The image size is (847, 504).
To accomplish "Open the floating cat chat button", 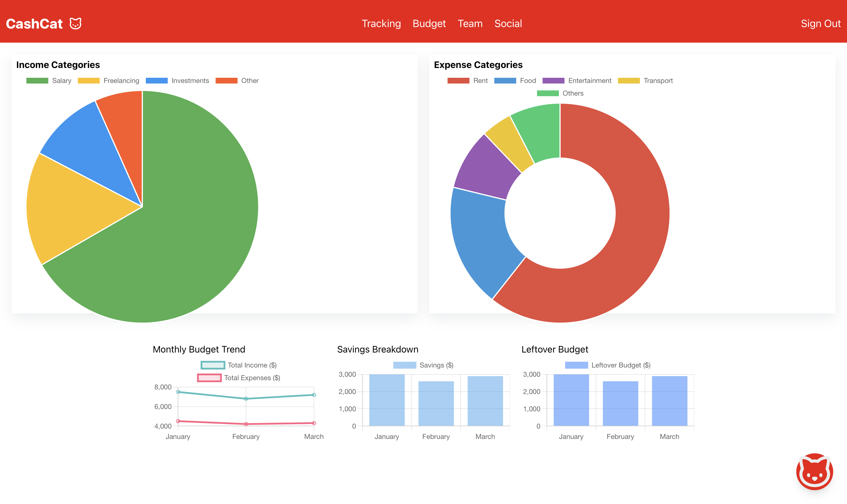I will 814,471.
